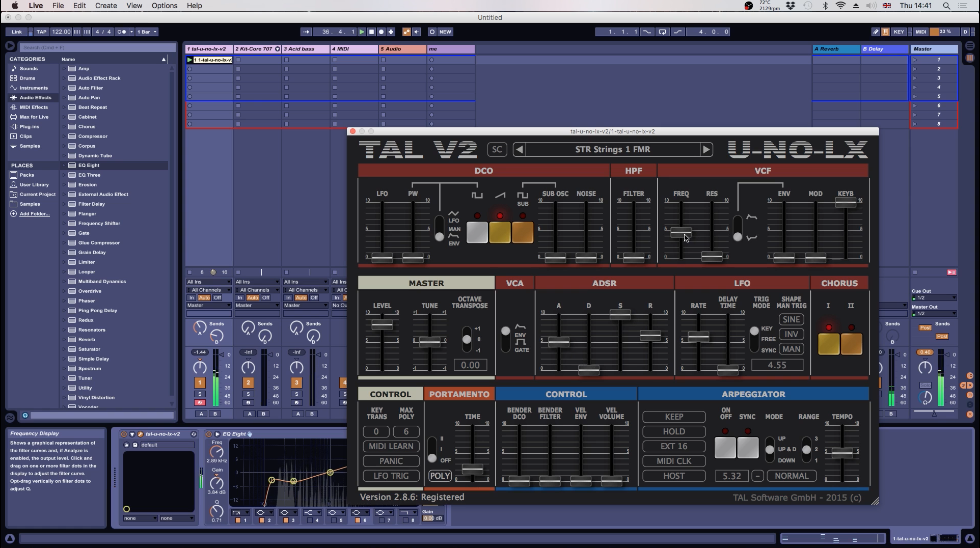Start playback with the transport Play button
The height and width of the screenshot is (548, 980).
[x=362, y=32]
